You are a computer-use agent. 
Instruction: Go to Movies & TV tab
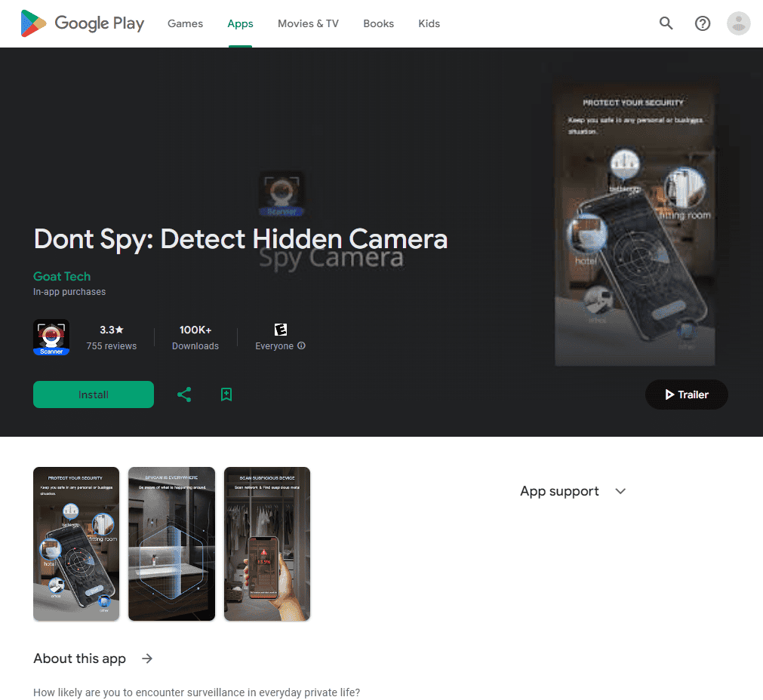click(x=308, y=23)
